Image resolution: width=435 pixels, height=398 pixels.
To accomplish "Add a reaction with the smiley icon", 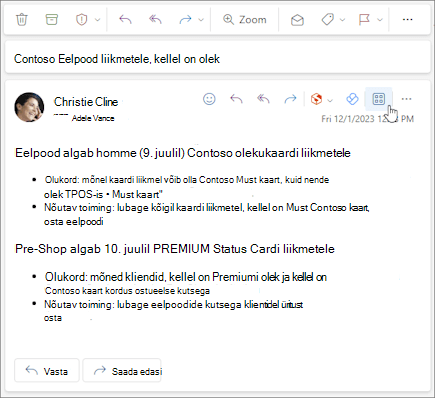I will tap(209, 99).
